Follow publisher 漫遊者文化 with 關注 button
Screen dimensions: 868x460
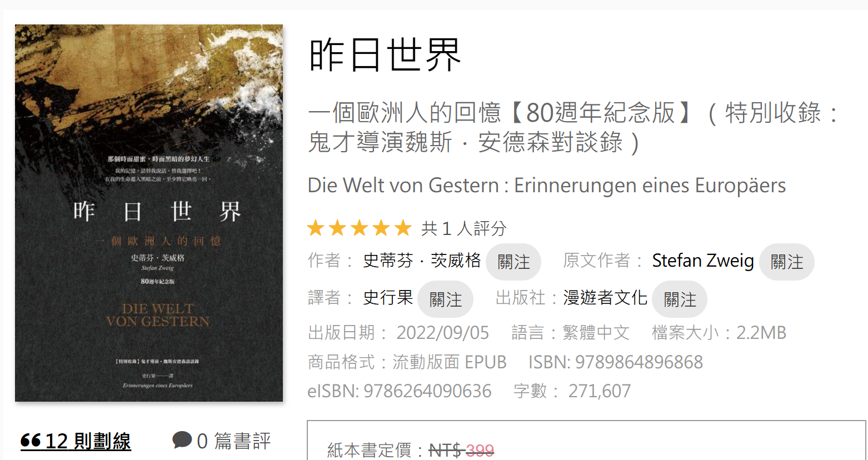680,299
